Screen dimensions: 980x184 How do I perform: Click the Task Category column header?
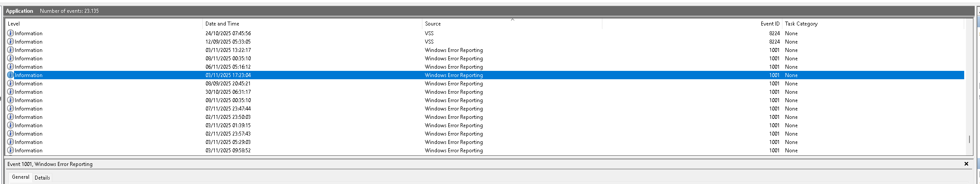pyautogui.click(x=873, y=24)
